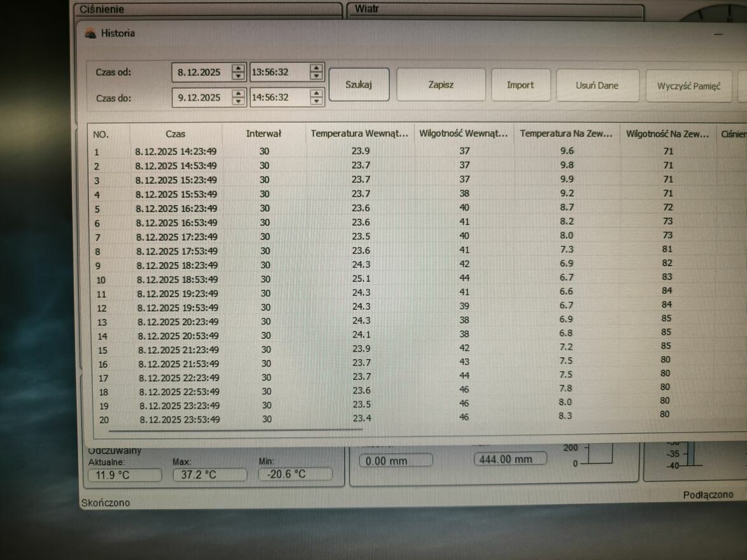This screenshot has width=747, height=560.
Task: Click the Usuń Dane button
Action: [597, 86]
